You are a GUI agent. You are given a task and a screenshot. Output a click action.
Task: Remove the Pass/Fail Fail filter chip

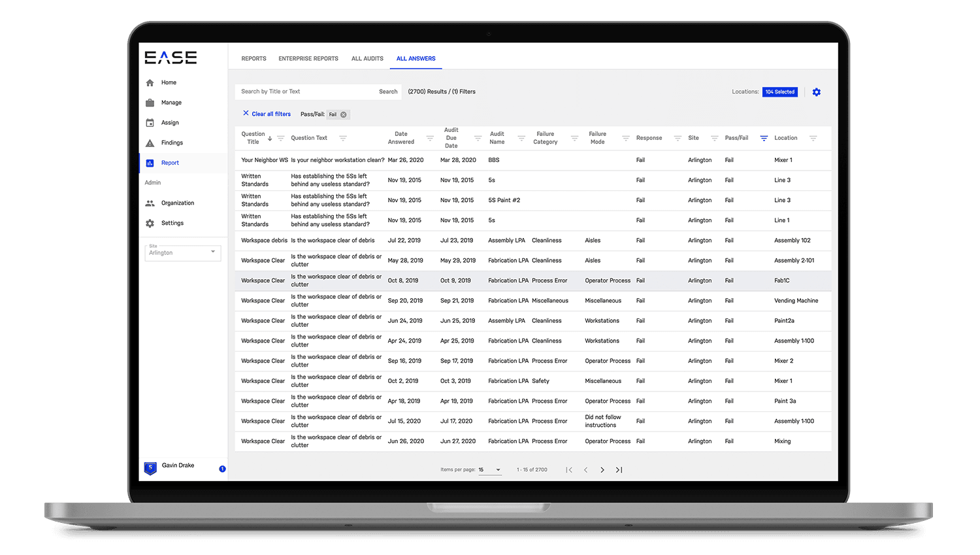point(344,114)
